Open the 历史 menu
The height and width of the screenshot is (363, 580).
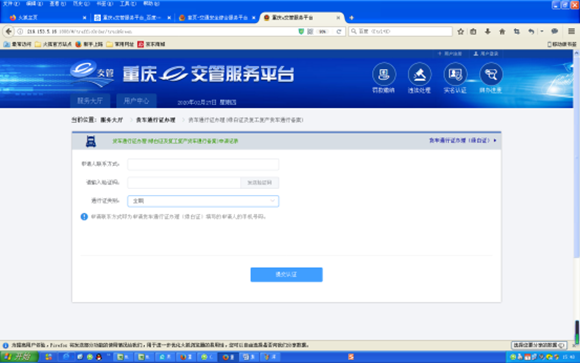tap(81, 4)
